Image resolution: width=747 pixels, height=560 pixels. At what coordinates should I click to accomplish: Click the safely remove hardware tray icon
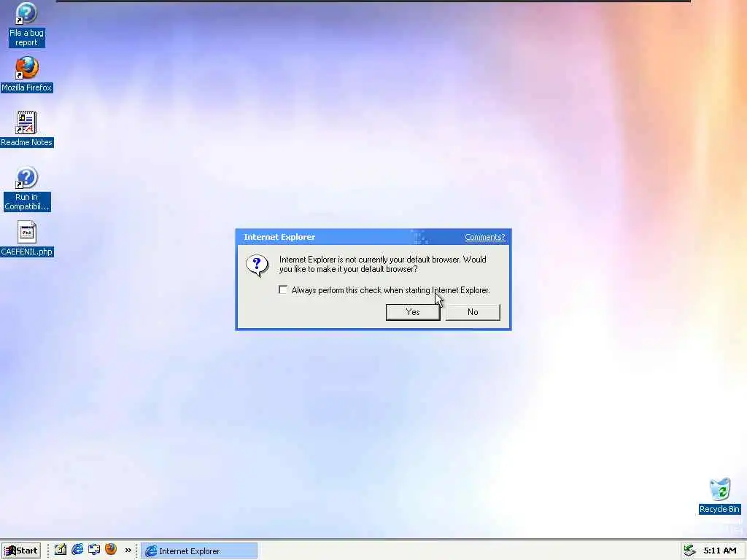(x=689, y=551)
